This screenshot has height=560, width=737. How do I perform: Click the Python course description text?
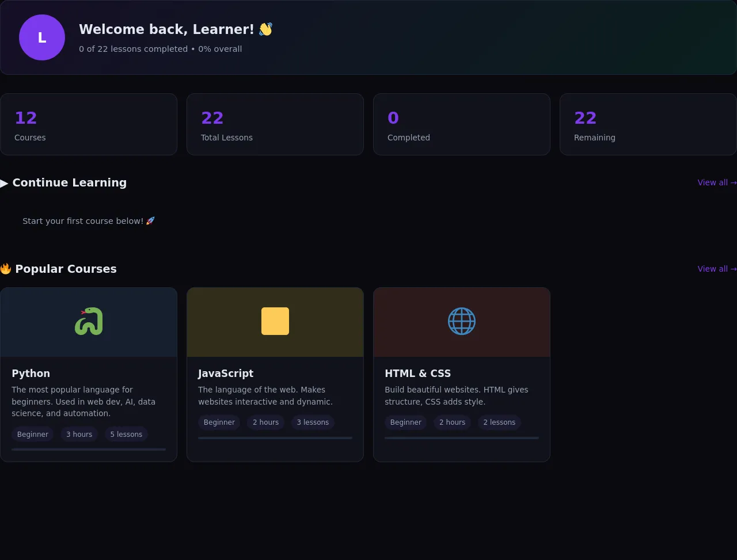[84, 402]
